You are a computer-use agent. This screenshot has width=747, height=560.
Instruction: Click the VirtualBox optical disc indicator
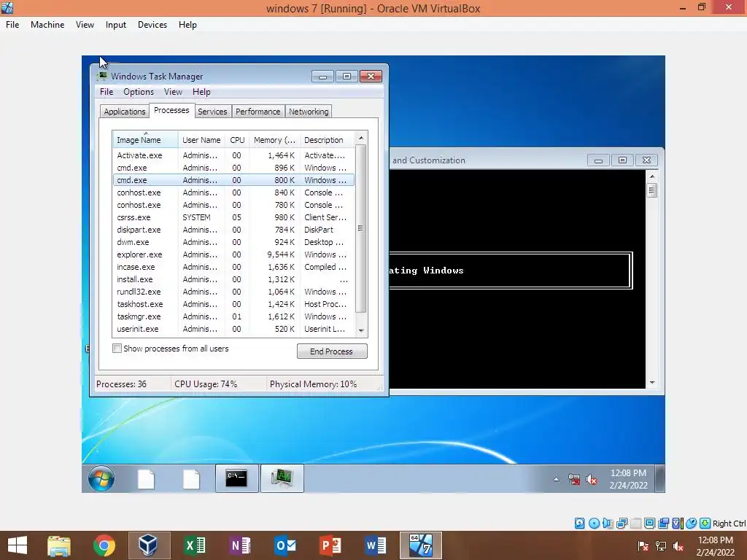594,524
